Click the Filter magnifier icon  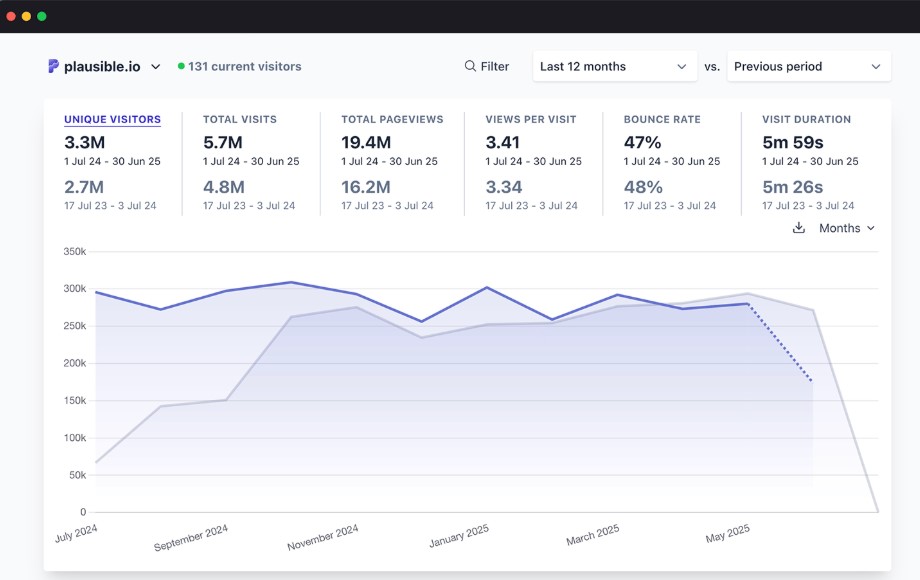pos(470,66)
